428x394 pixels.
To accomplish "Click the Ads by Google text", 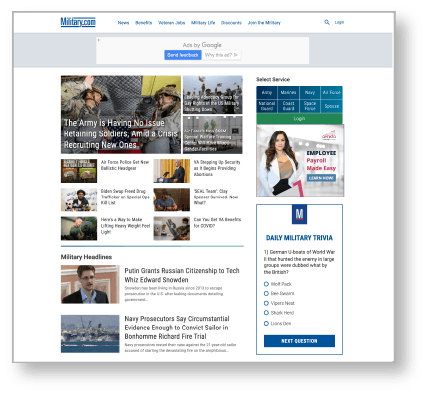I will pyautogui.click(x=202, y=45).
